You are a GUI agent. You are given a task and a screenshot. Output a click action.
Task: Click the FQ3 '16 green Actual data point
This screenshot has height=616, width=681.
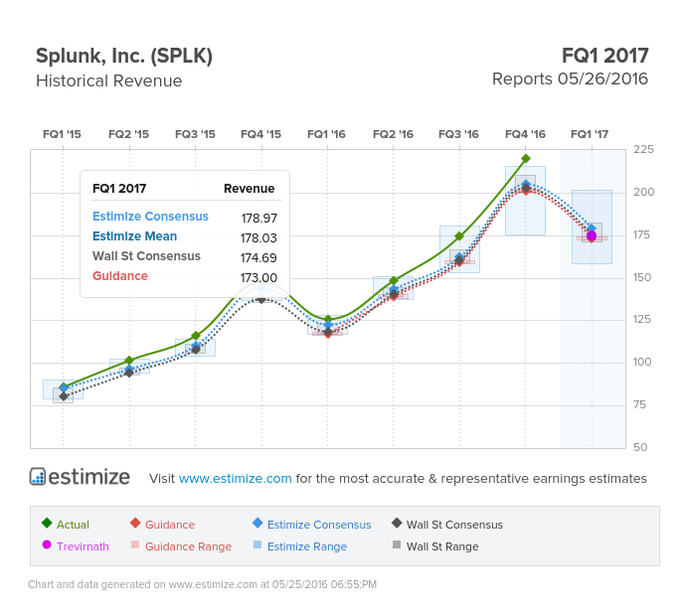(x=459, y=236)
